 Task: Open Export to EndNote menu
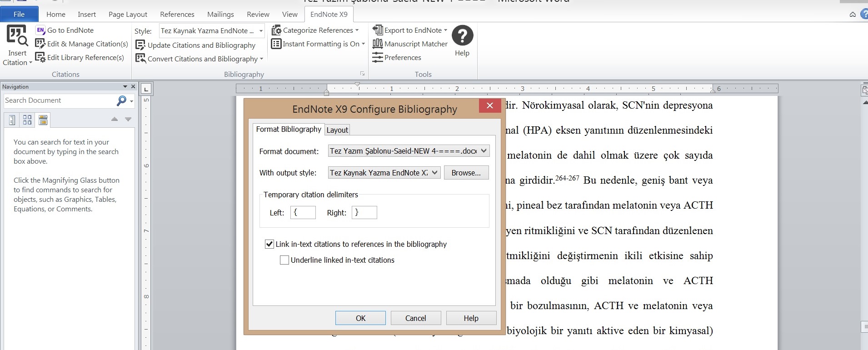[410, 30]
